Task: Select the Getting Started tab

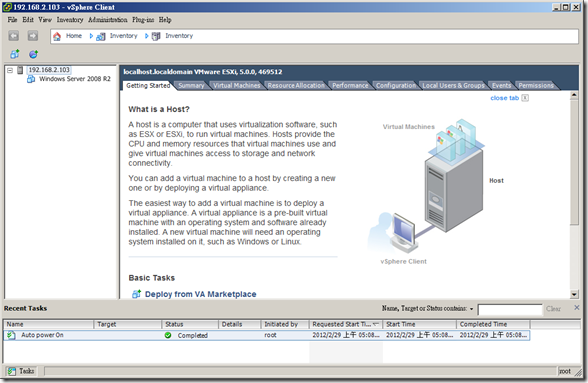Action: click(148, 86)
